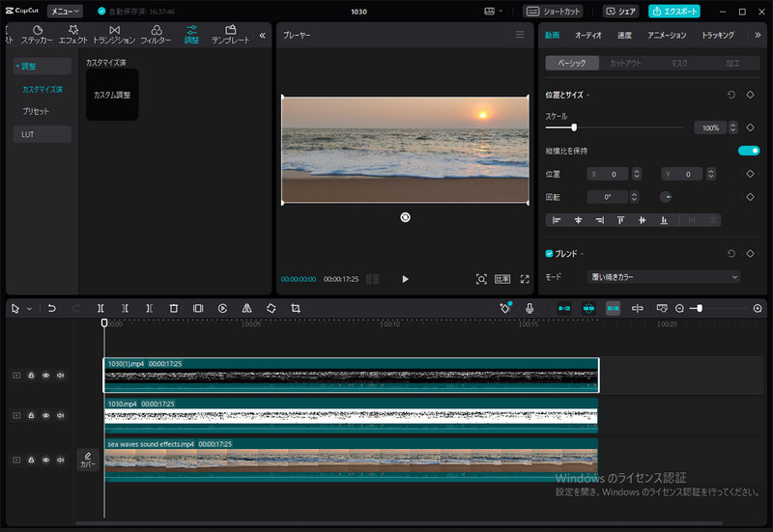Screen dimensions: 773x532
Task: Click the microphone record voiceover icon
Action: (530, 308)
